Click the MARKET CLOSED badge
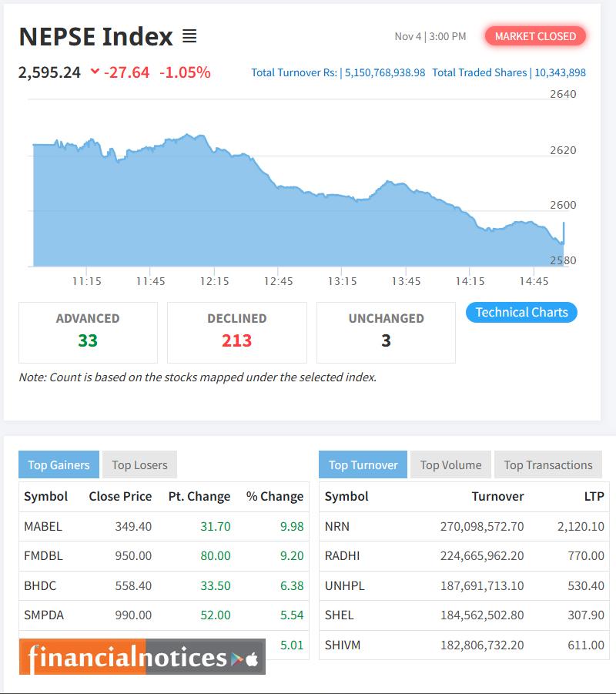616x694 pixels. coord(535,35)
